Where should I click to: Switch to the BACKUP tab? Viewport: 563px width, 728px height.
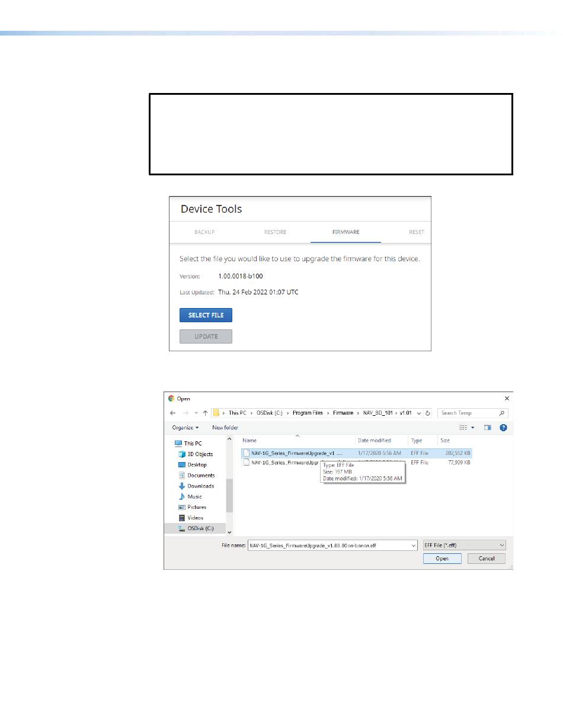[204, 232]
